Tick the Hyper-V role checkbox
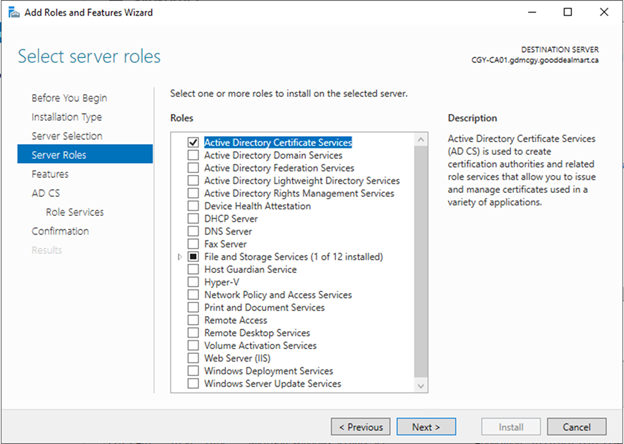The width and height of the screenshot is (624, 444). click(x=193, y=282)
